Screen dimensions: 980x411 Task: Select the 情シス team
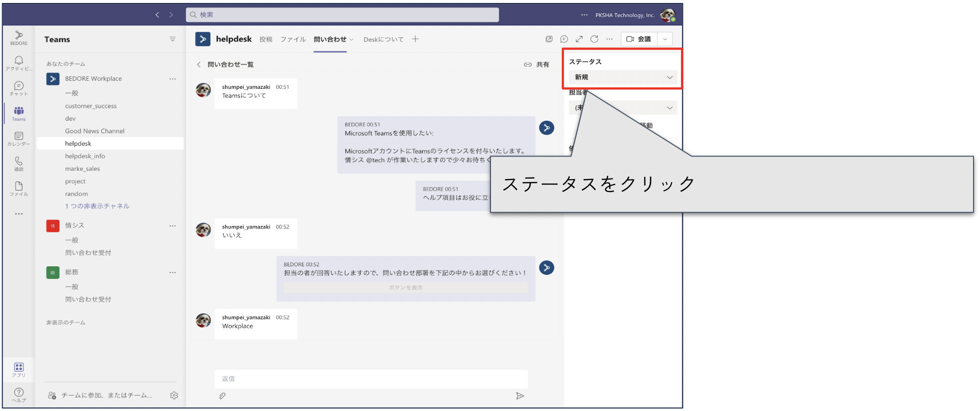(75, 226)
